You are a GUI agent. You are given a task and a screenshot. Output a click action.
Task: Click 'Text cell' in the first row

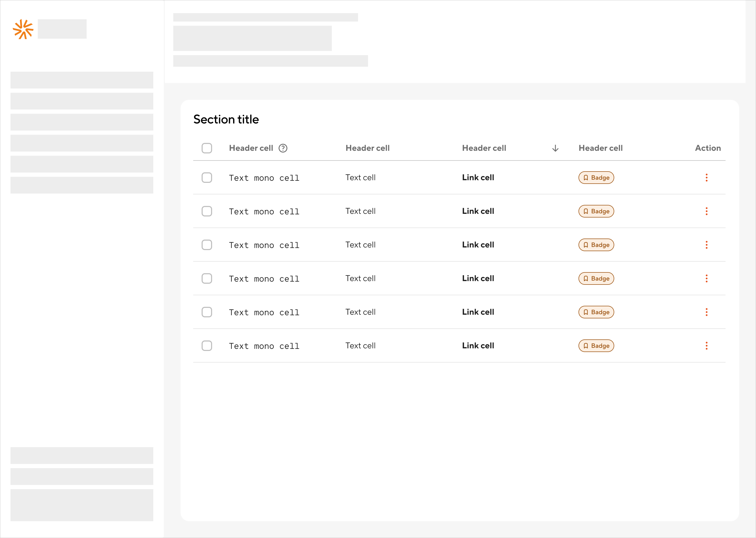click(x=360, y=178)
